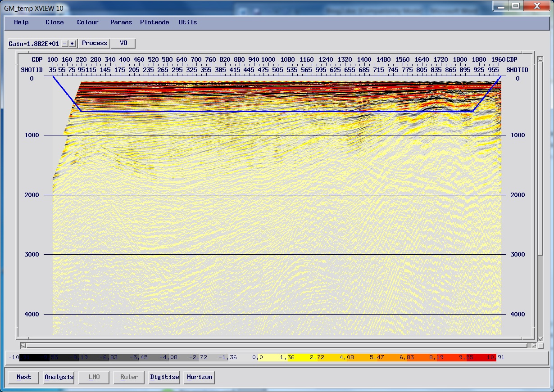Open the Help menu
Image resolution: width=554 pixels, height=392 pixels.
tap(21, 22)
